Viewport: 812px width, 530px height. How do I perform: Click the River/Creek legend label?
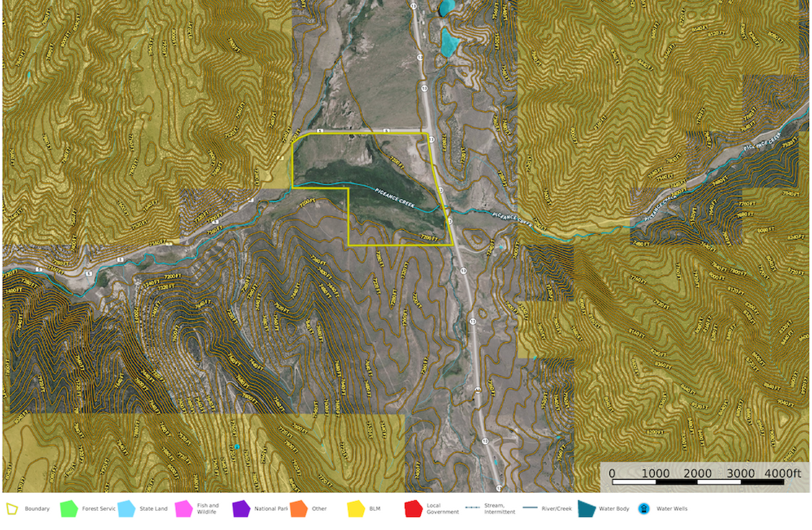[x=556, y=509]
